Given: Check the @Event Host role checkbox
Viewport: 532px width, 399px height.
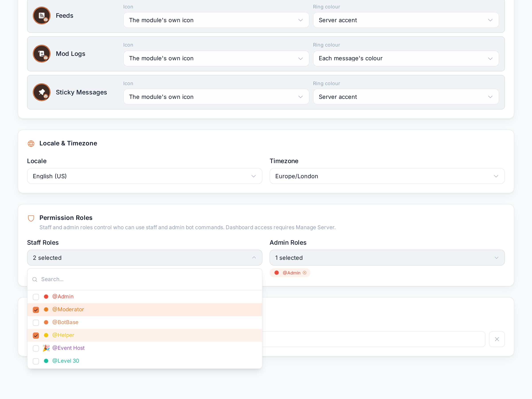Looking at the screenshot, I should tap(36, 348).
